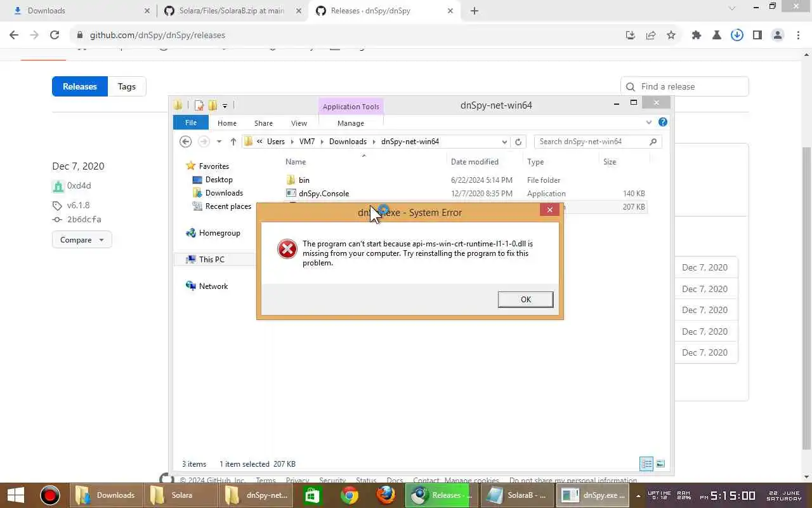Select the Application Tools contextual tab

tap(351, 107)
